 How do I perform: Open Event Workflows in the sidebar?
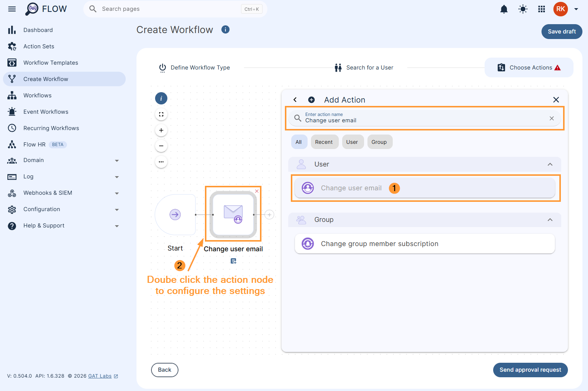tap(64, 112)
